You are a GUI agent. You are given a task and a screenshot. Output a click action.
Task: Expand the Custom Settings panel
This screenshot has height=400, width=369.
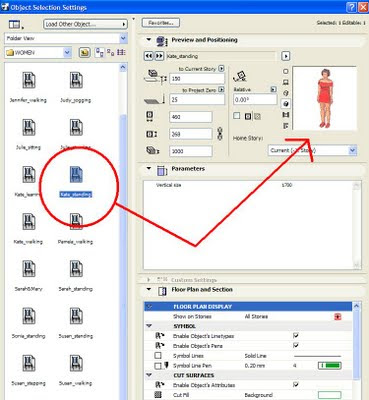tap(149, 280)
